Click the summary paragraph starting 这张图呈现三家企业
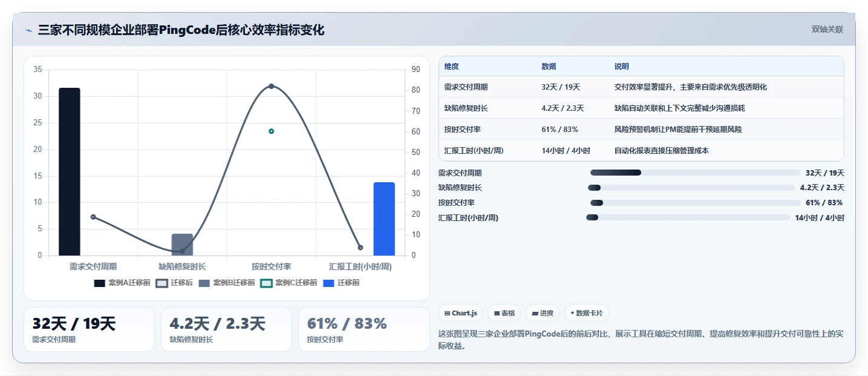This screenshot has width=868, height=376. pos(641,340)
